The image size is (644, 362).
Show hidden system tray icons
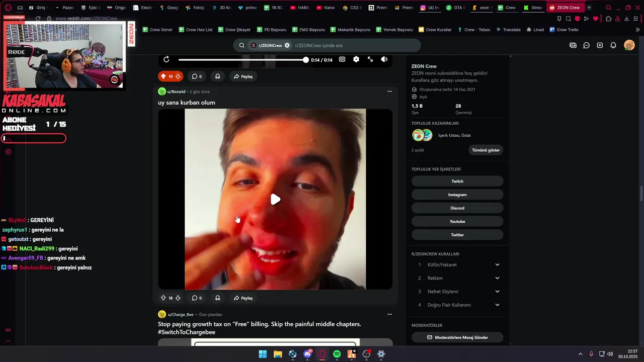click(580, 354)
